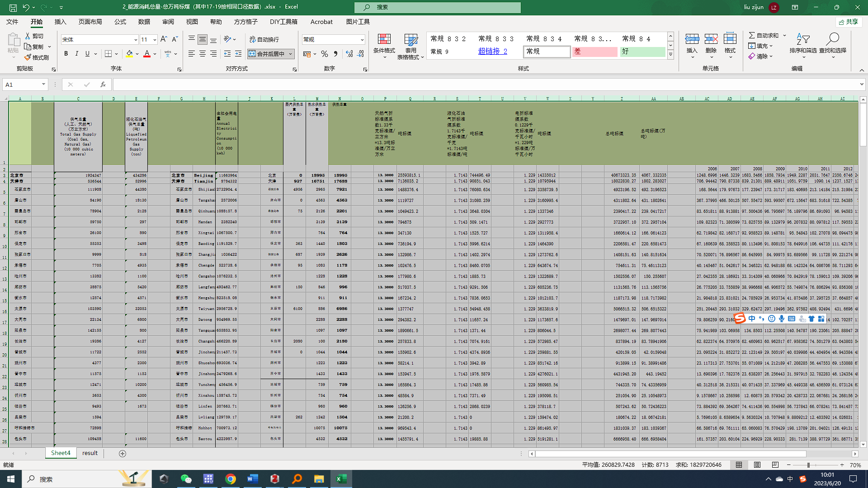This screenshot has width=868, height=488.
Task: Click the 共享 (Share) button
Action: click(849, 22)
